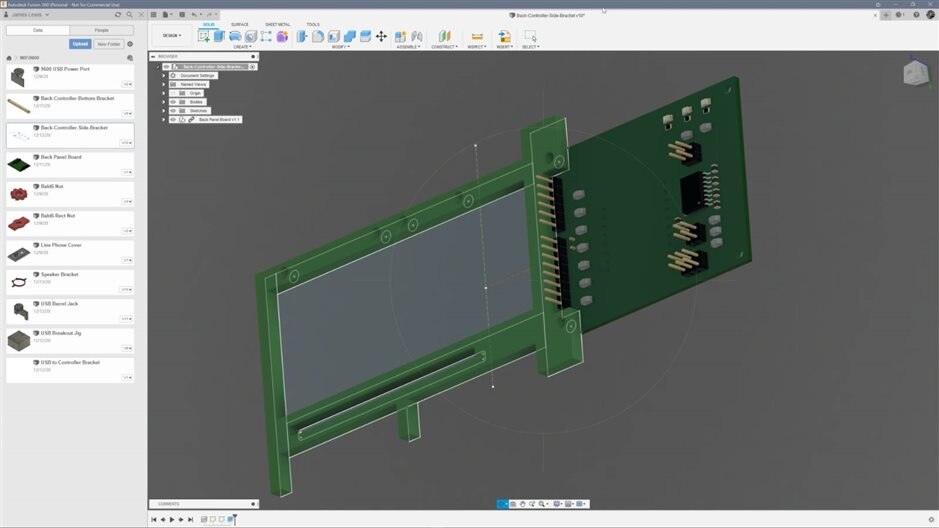
Task: Expand the Named Views node
Action: click(x=164, y=85)
